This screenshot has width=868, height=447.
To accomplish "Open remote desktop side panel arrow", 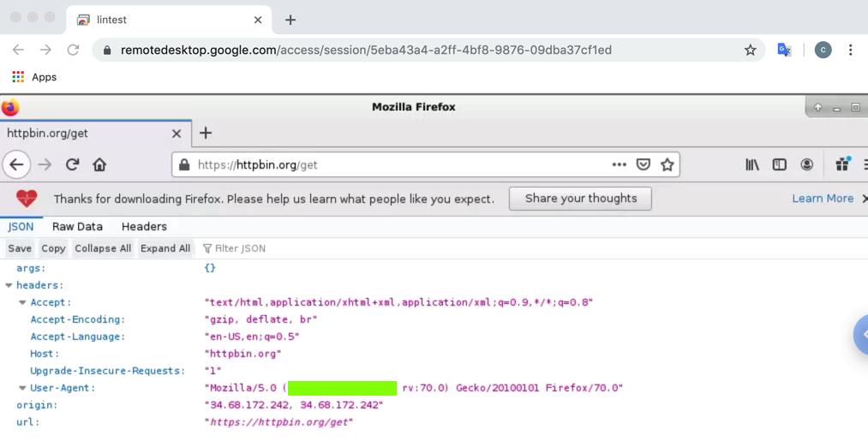I will 861,334.
